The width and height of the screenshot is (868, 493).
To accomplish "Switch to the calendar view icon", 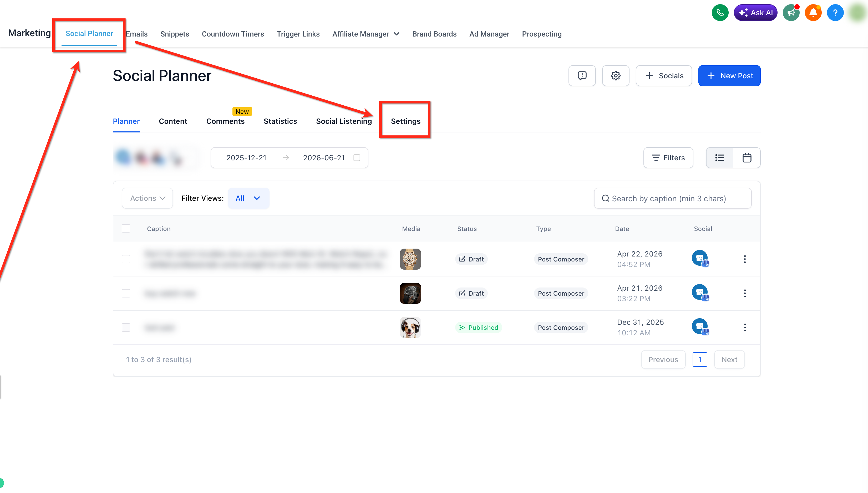I will click(747, 158).
